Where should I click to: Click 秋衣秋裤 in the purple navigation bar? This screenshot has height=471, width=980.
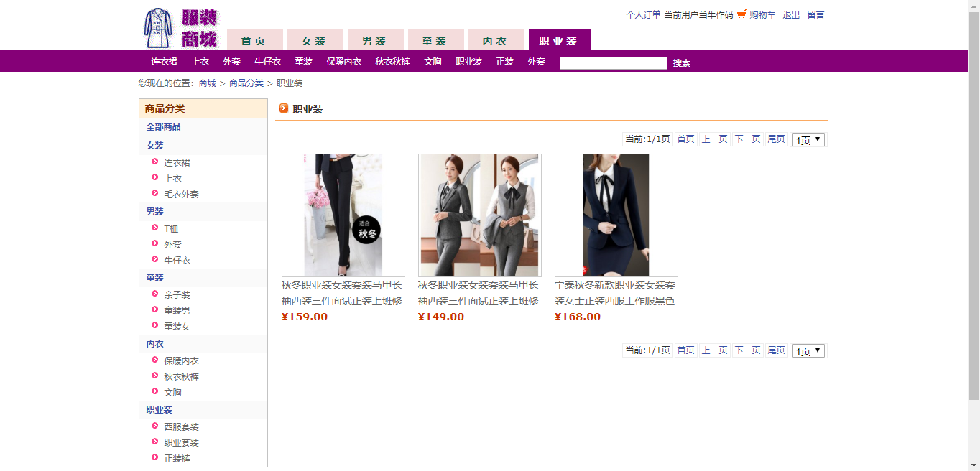tap(392, 62)
